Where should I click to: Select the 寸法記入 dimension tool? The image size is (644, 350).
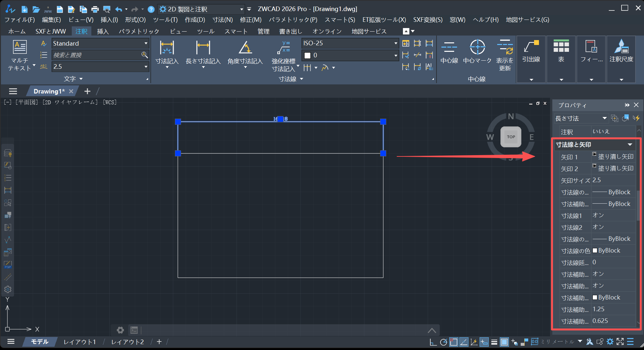pyautogui.click(x=167, y=48)
